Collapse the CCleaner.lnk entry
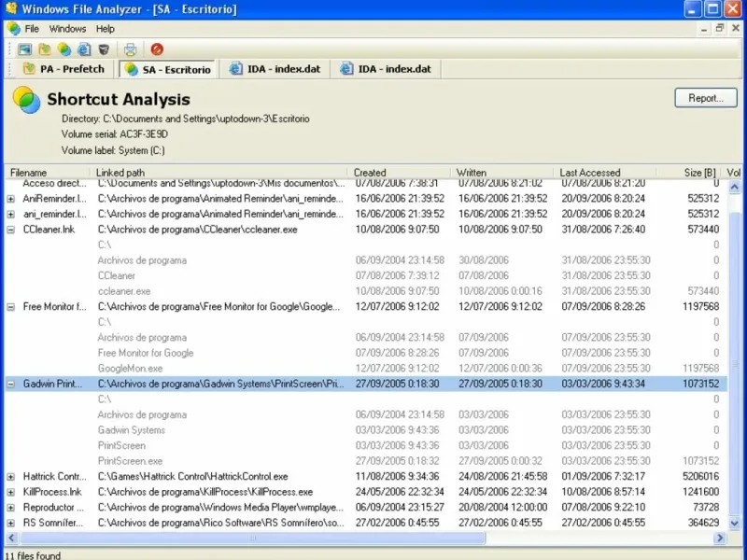This screenshot has width=747, height=560. 10,230
